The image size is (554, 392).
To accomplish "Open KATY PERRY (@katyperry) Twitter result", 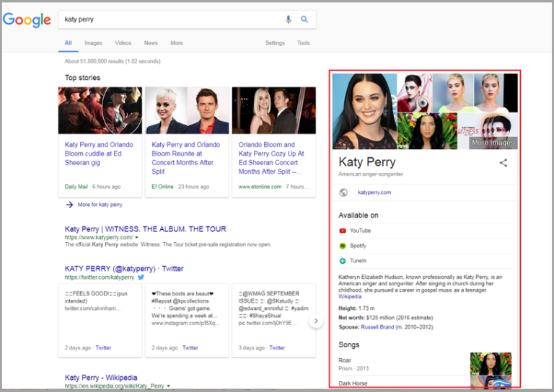I will (124, 269).
